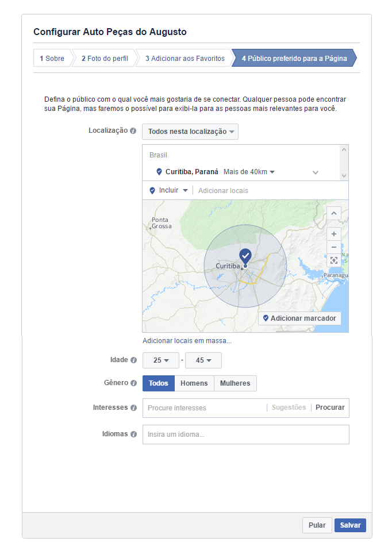The width and height of the screenshot is (392, 542).
Task: Click the location list scrollbar down arrow
Action: click(344, 176)
